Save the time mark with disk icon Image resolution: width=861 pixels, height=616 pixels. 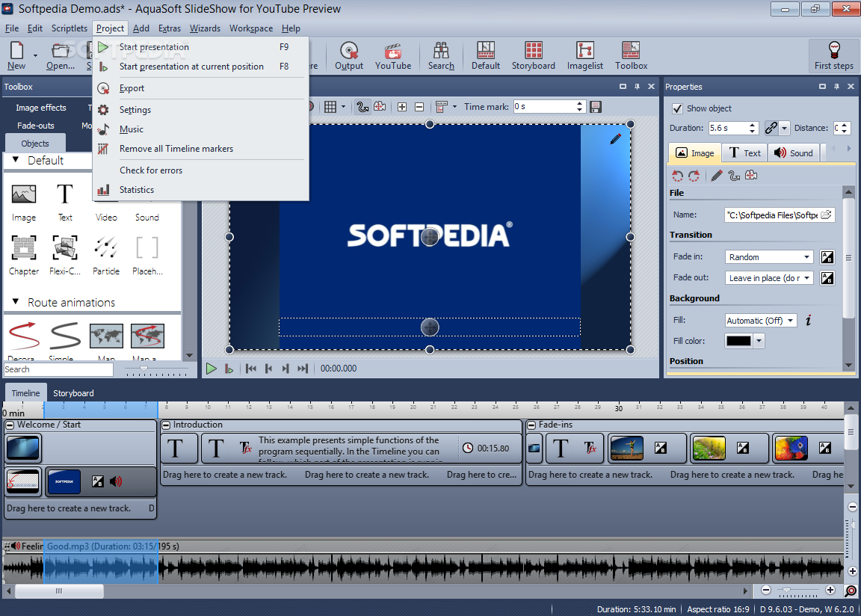(595, 106)
